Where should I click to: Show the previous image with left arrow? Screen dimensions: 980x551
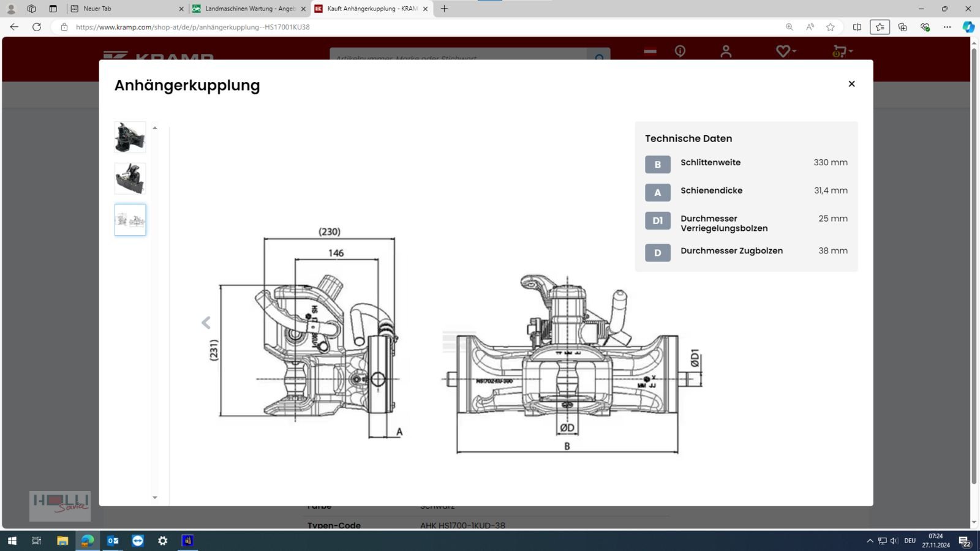pyautogui.click(x=206, y=323)
